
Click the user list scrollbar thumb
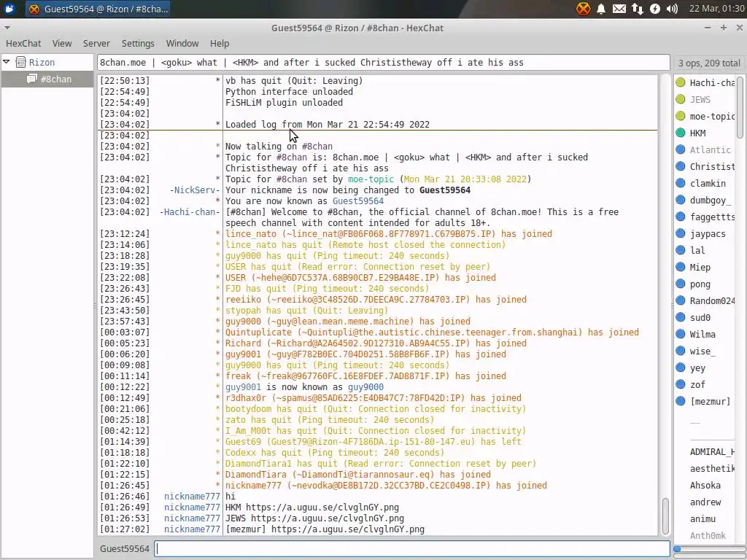pos(740,107)
